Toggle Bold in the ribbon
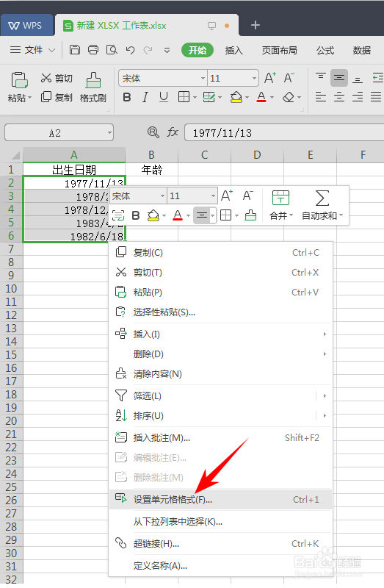The height and width of the screenshot is (588, 384). point(127,98)
